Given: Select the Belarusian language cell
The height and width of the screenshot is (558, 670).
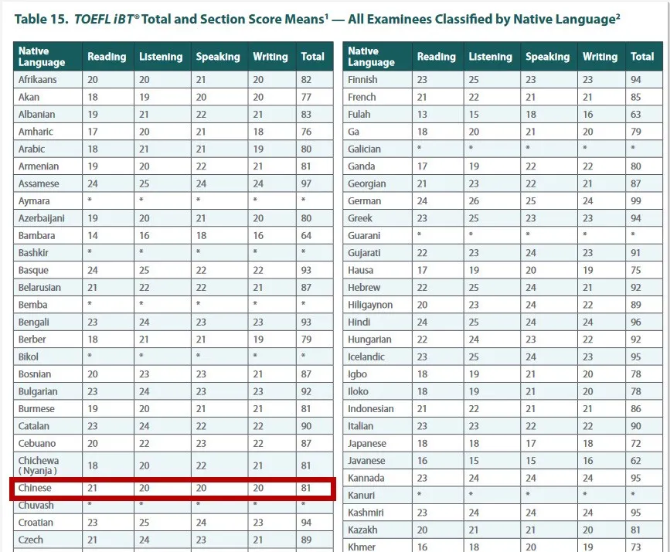Looking at the screenshot, I should pyautogui.click(x=48, y=288).
